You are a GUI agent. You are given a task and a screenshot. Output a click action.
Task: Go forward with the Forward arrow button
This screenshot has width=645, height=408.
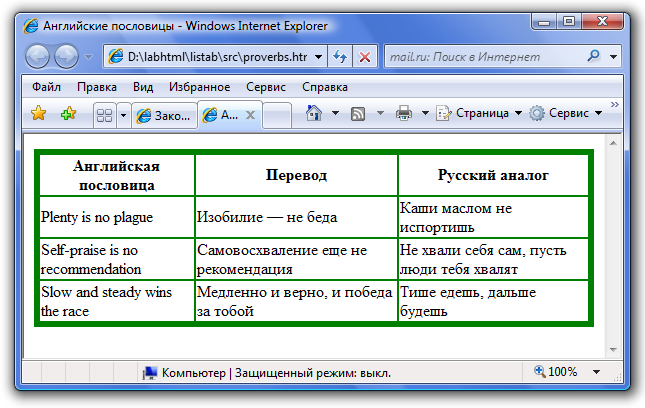[x=67, y=56]
